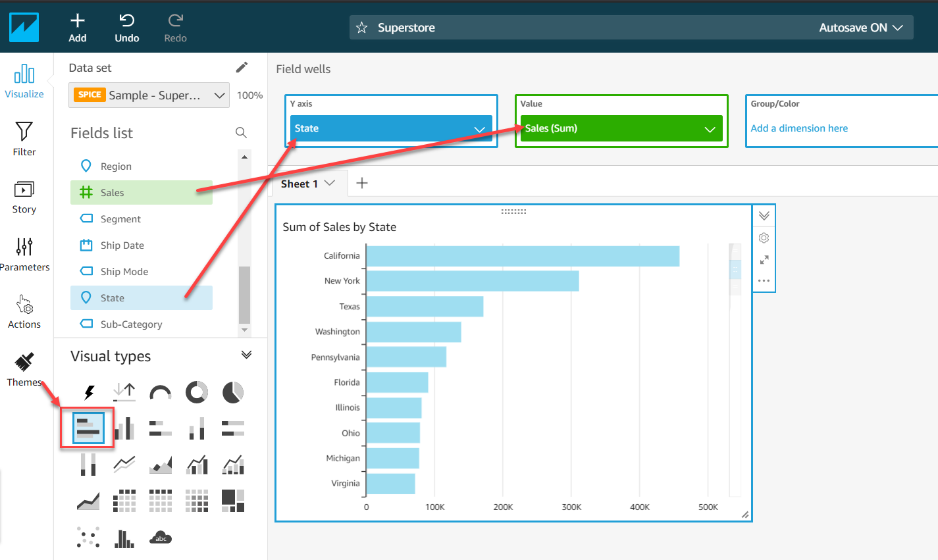Open the Sales (Sum) field well dropdown
This screenshot has height=560, width=938.
[710, 128]
